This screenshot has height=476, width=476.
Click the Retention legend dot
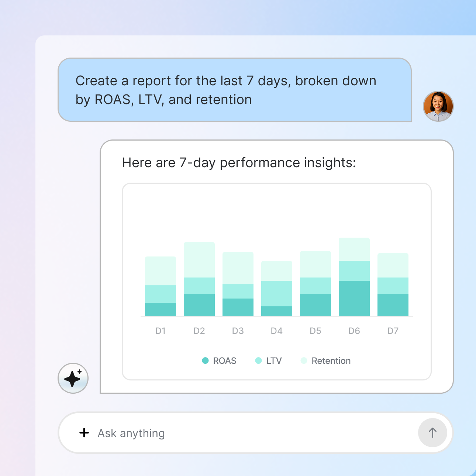(x=304, y=361)
